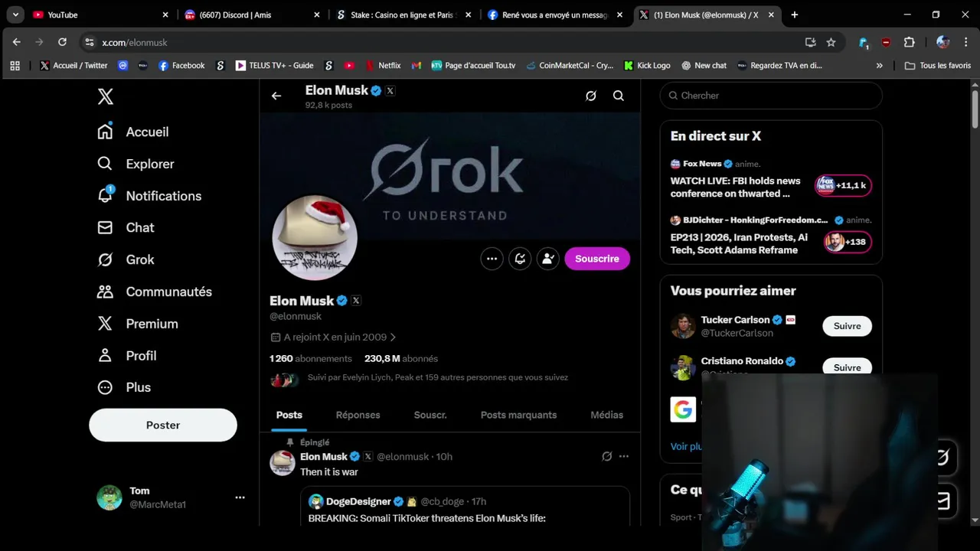Open Communautés in sidebar

click(x=155, y=292)
